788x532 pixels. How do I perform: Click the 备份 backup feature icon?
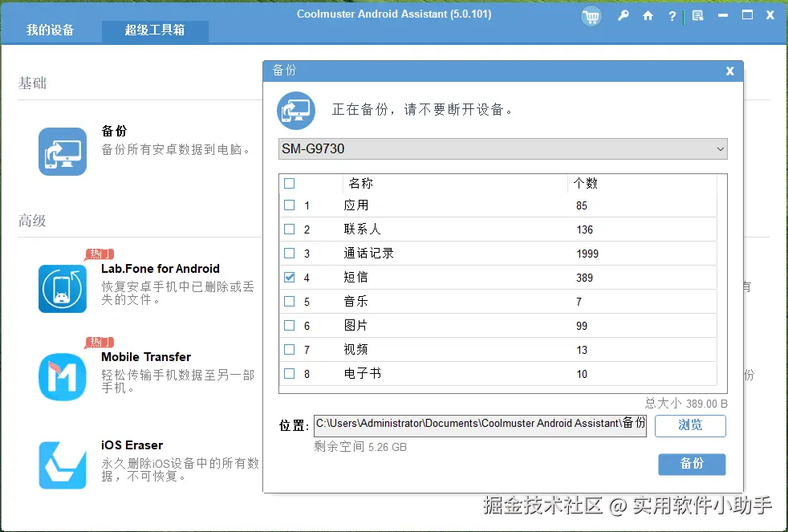point(62,152)
